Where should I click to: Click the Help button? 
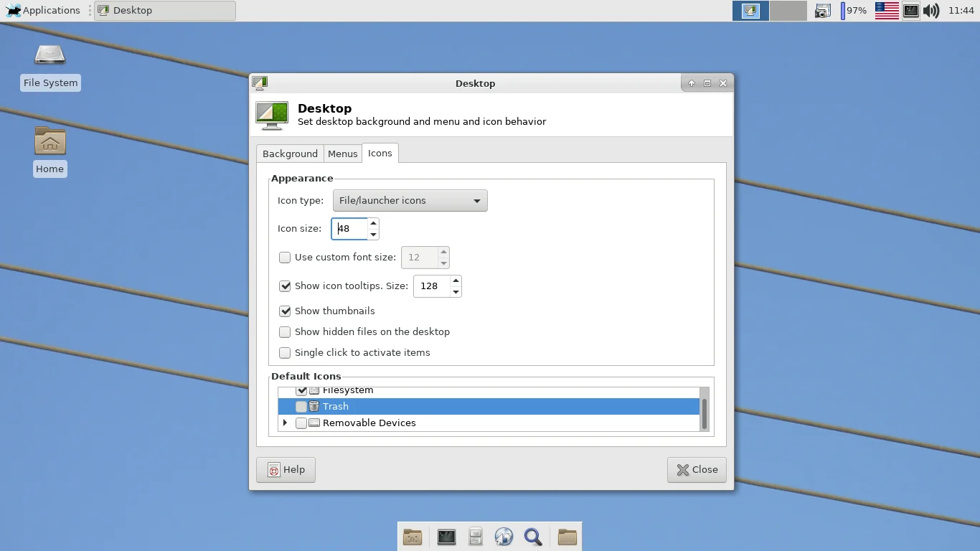[x=286, y=470]
